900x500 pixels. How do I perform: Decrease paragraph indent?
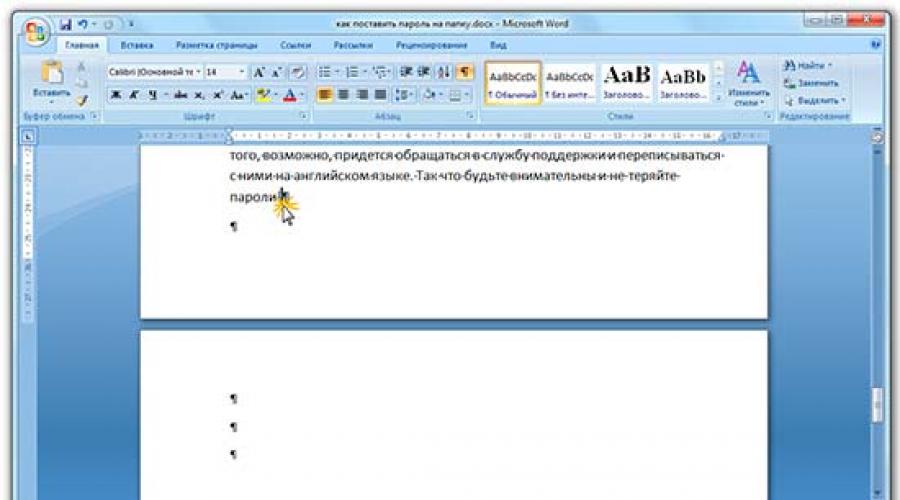[406, 72]
